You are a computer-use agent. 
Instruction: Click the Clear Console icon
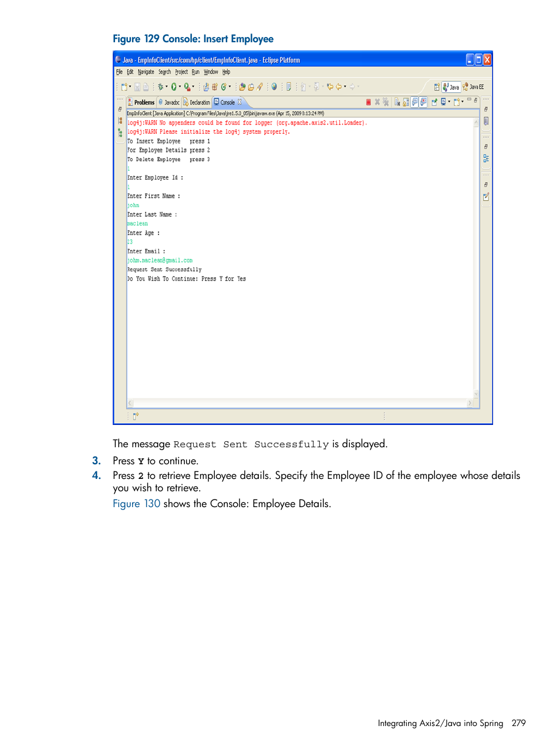click(x=397, y=102)
